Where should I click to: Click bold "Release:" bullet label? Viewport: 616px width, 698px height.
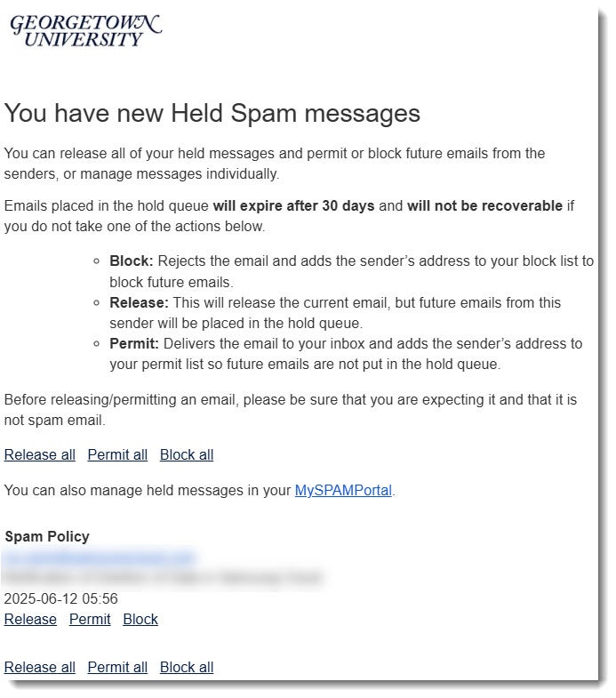click(139, 303)
